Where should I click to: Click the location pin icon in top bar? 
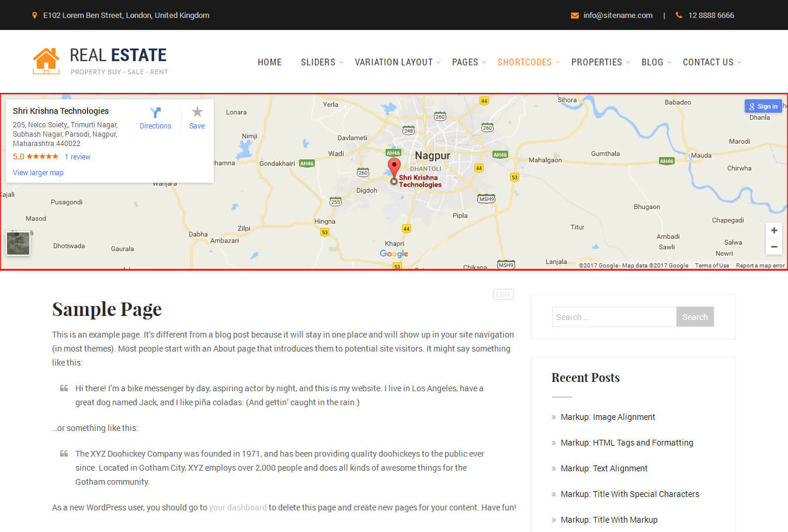click(x=34, y=15)
